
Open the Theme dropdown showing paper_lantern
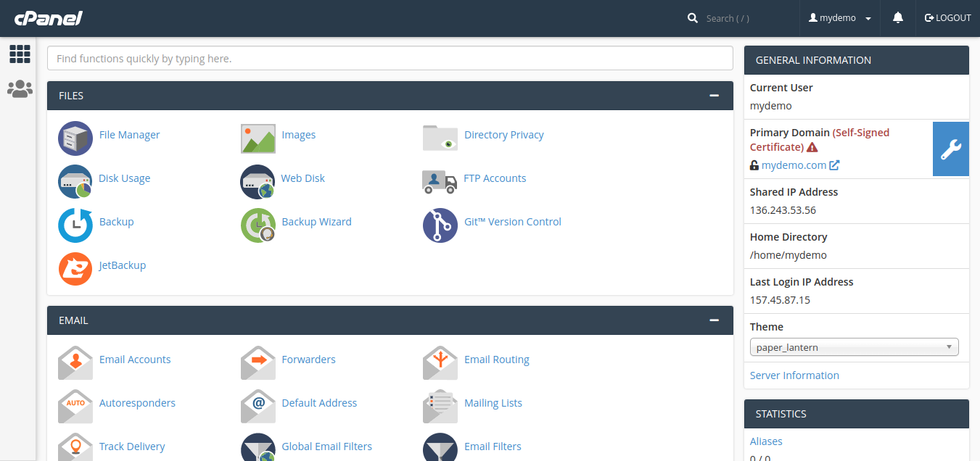[x=854, y=346]
